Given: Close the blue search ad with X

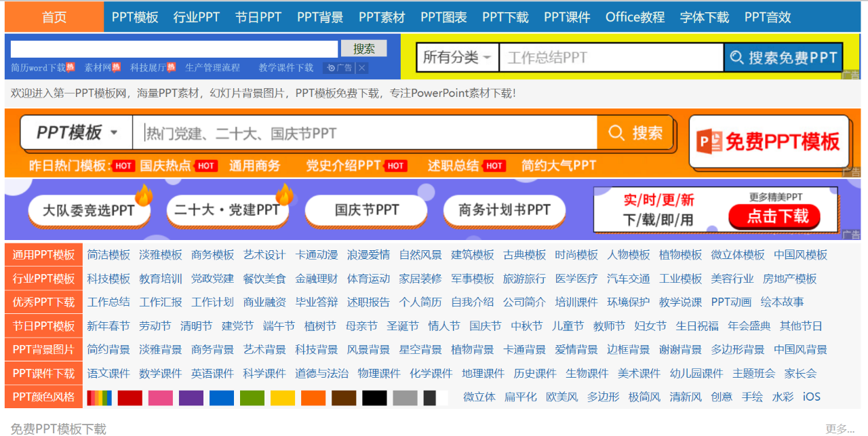Looking at the screenshot, I should click(362, 68).
